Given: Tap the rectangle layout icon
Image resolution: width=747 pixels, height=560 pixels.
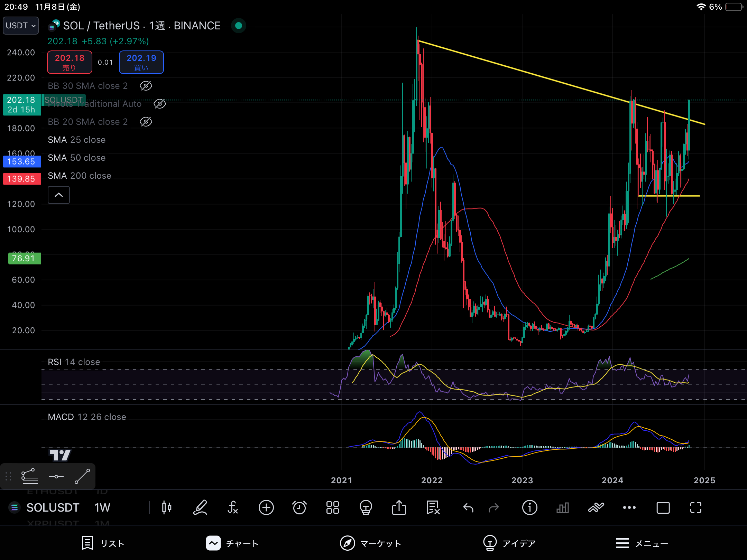Looking at the screenshot, I should pyautogui.click(x=663, y=507).
